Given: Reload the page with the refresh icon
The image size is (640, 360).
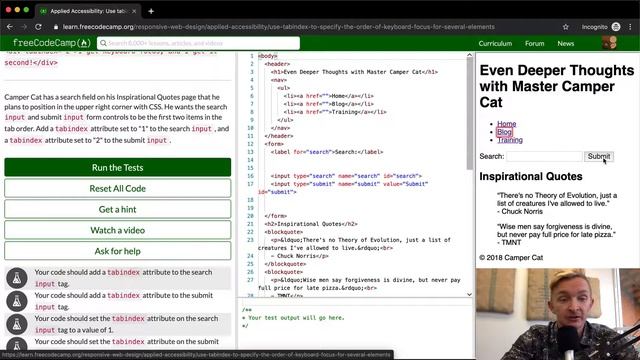Looking at the screenshot, I should [x=38, y=27].
